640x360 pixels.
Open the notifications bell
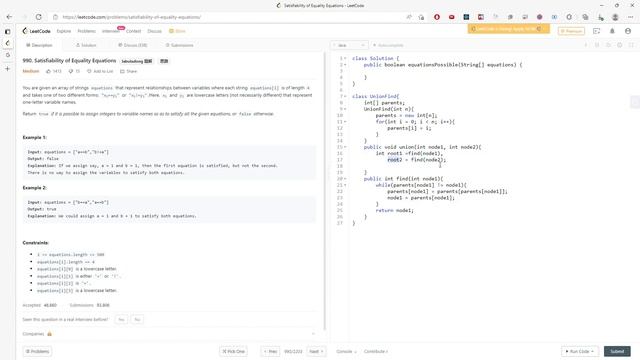tap(612, 31)
